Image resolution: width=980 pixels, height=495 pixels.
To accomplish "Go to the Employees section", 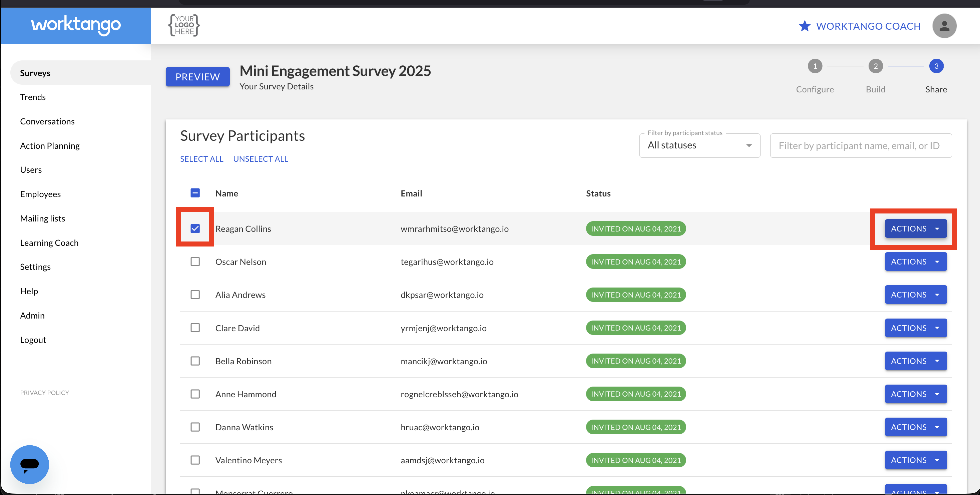I will click(x=40, y=194).
